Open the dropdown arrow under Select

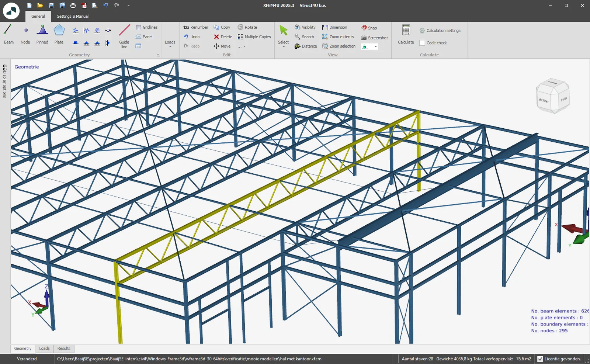[283, 47]
